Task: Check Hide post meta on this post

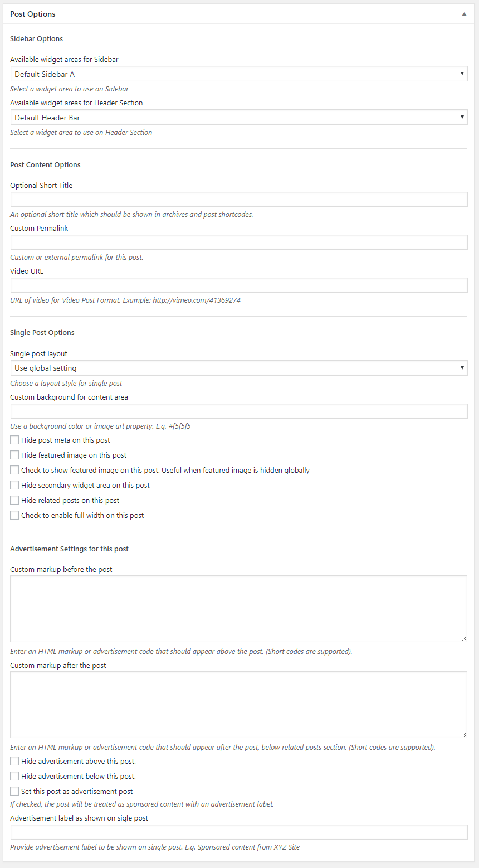Action: [x=14, y=440]
